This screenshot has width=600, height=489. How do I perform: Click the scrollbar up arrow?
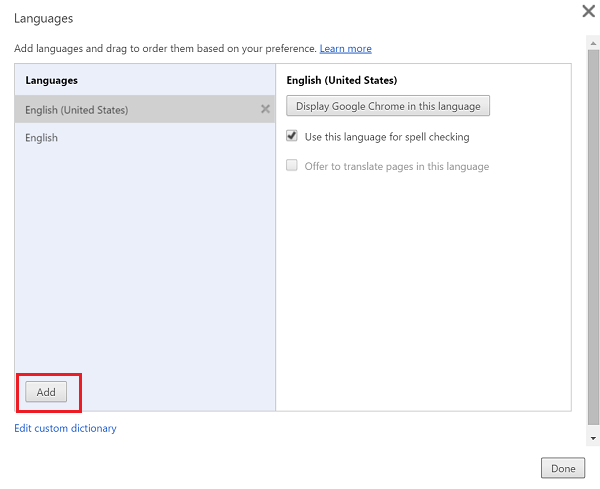tap(593, 43)
